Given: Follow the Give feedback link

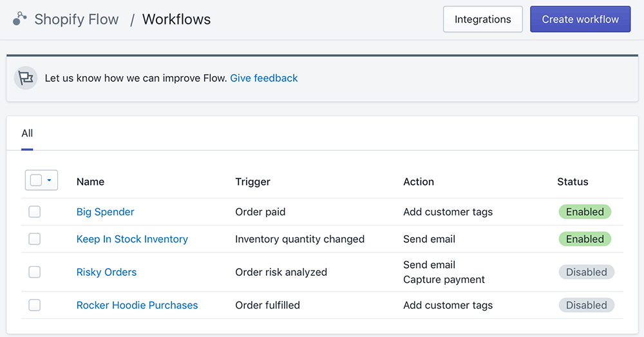Looking at the screenshot, I should pyautogui.click(x=264, y=78).
